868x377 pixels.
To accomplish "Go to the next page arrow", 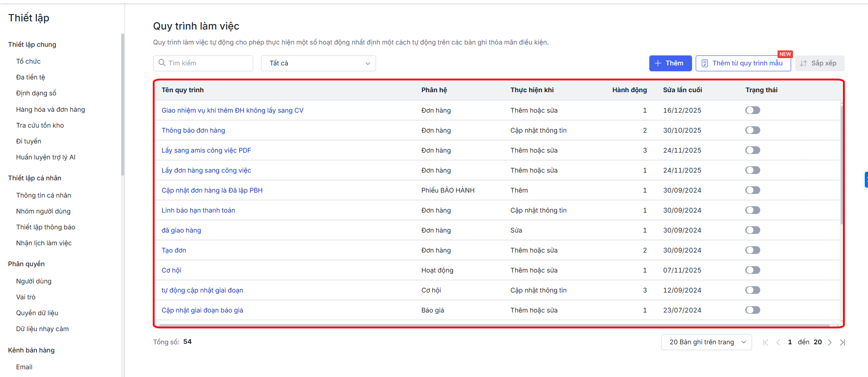I will [x=829, y=342].
